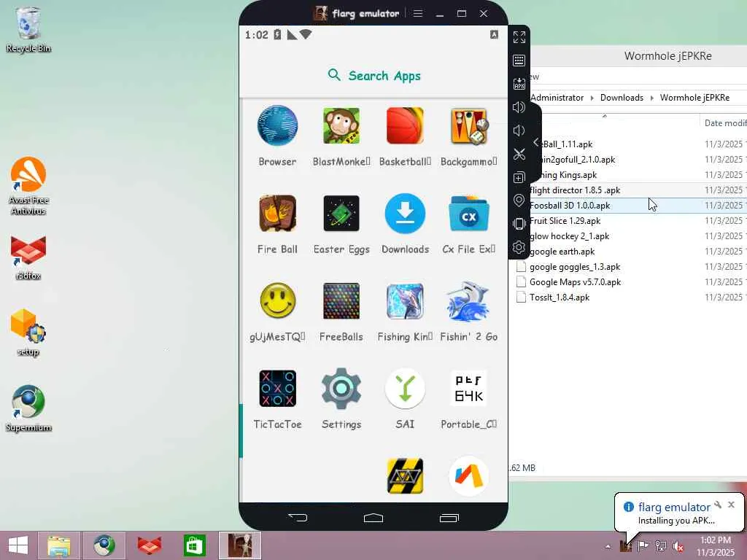Launch the Fire Ball app
The image size is (747, 560).
[277, 214]
